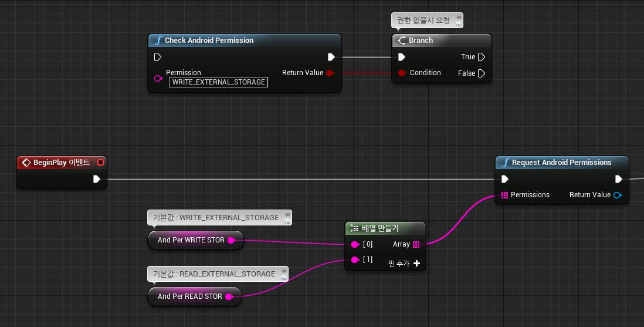Select the And Per WRITE STOR variable node
The width and height of the screenshot is (644, 327).
click(x=195, y=240)
